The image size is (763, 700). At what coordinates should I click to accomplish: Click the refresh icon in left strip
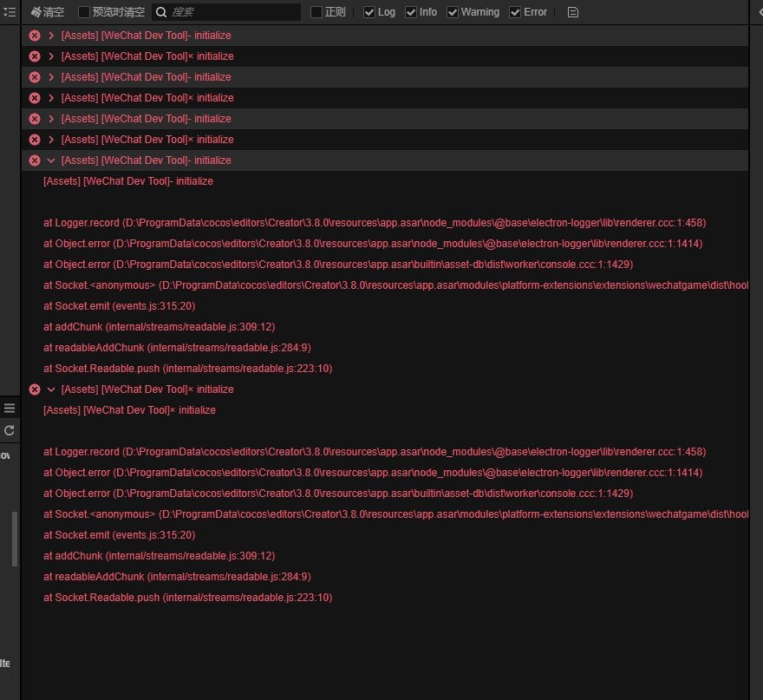point(10,430)
